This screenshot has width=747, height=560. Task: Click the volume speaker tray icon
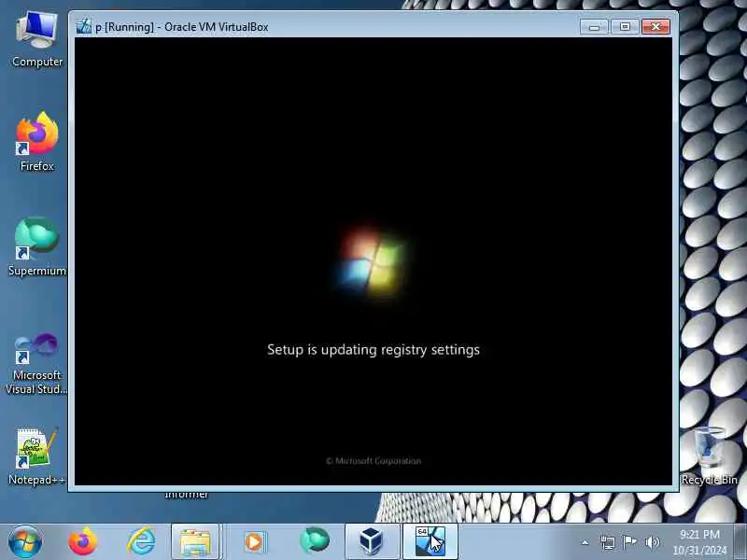[652, 542]
